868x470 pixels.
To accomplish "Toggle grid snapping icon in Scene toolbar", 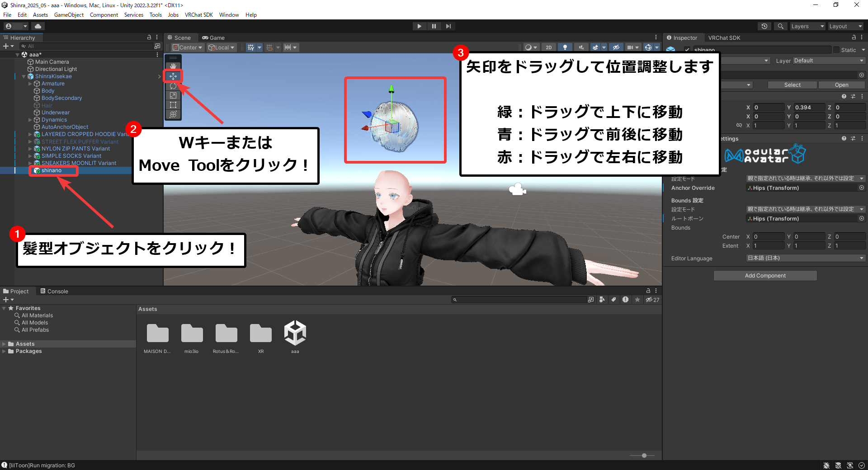I will click(251, 47).
